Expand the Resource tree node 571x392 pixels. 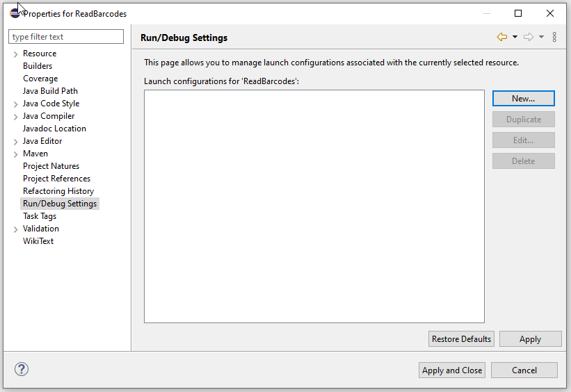pyautogui.click(x=15, y=54)
